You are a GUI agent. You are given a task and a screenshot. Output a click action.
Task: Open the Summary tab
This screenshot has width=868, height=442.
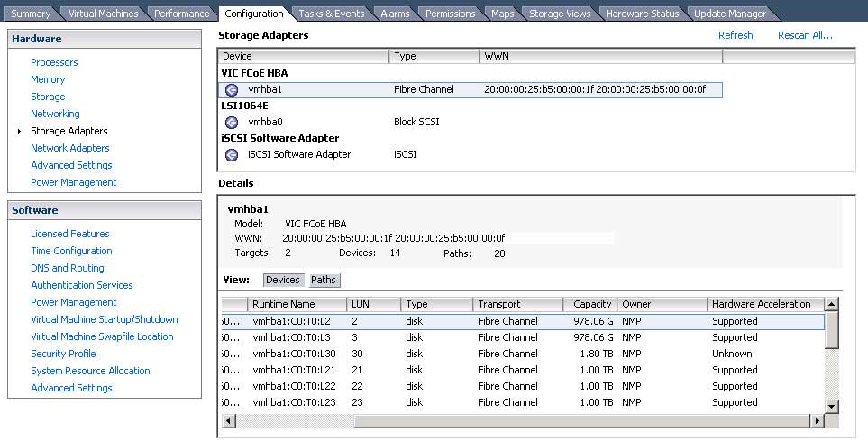point(31,14)
